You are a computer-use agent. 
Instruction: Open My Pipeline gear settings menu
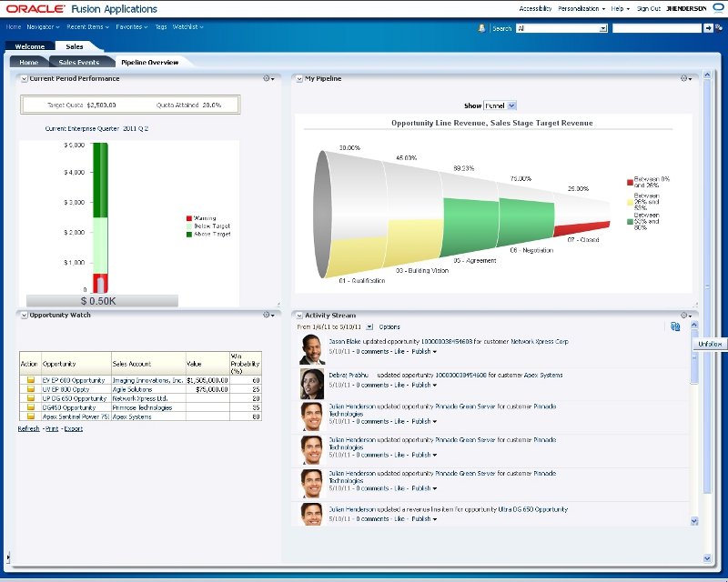pos(686,78)
